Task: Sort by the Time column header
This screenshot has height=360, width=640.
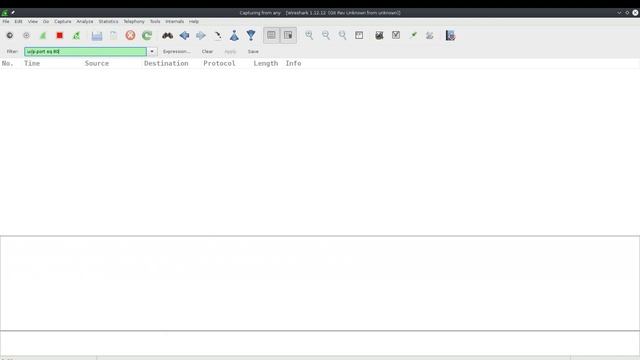Action: [32, 63]
